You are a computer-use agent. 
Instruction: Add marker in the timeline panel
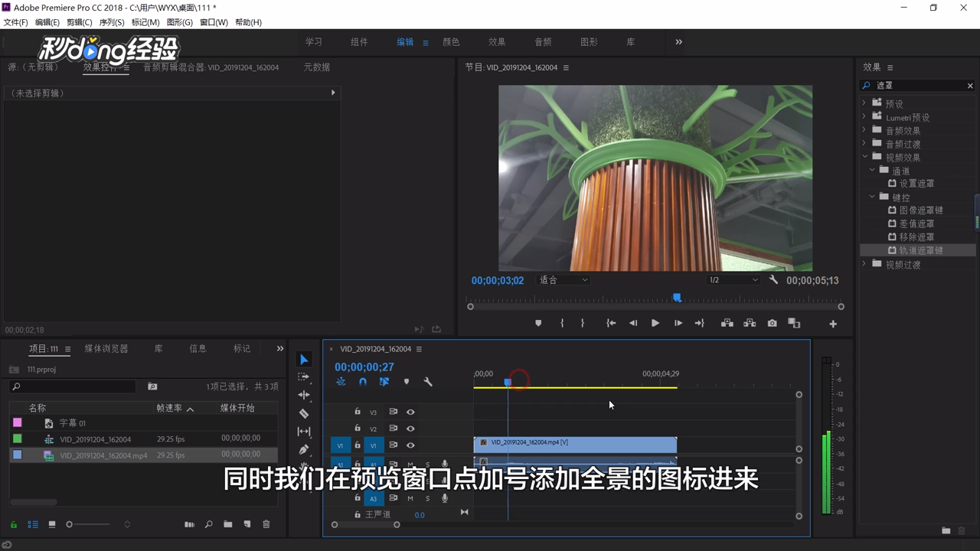[x=407, y=382]
